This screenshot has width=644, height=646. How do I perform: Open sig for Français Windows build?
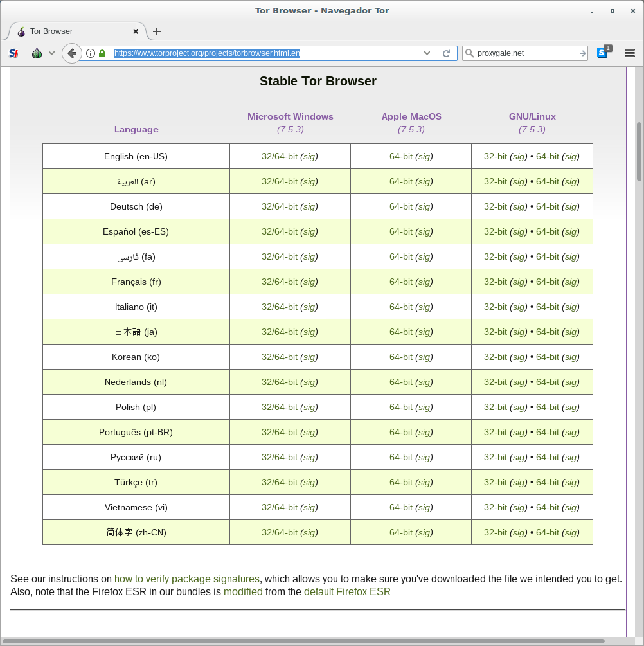point(309,282)
